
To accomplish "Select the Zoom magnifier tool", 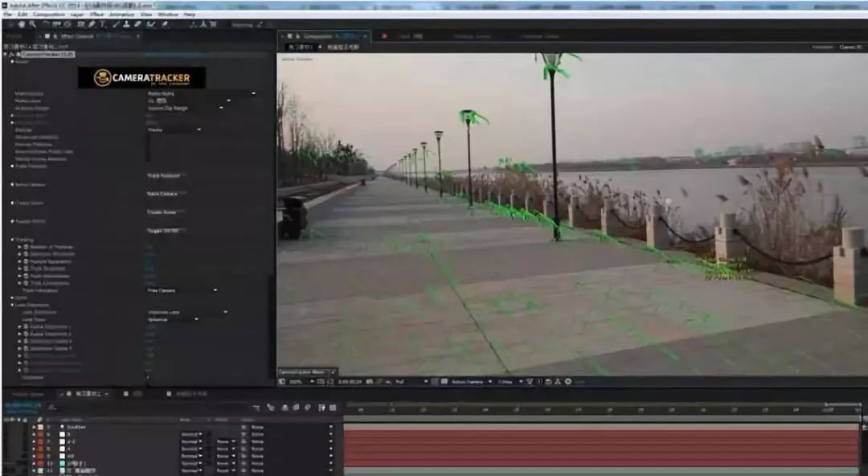I will pyautogui.click(x=31, y=24).
